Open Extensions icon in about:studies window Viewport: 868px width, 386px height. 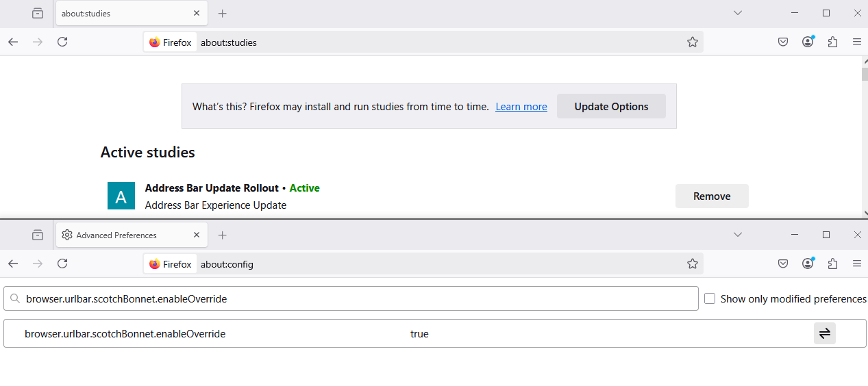(832, 42)
